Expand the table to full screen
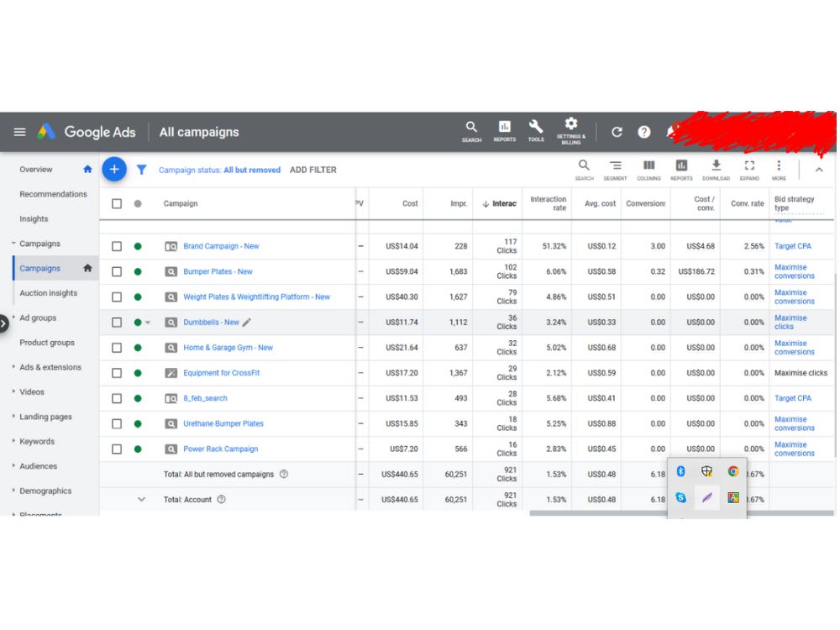 [749, 170]
